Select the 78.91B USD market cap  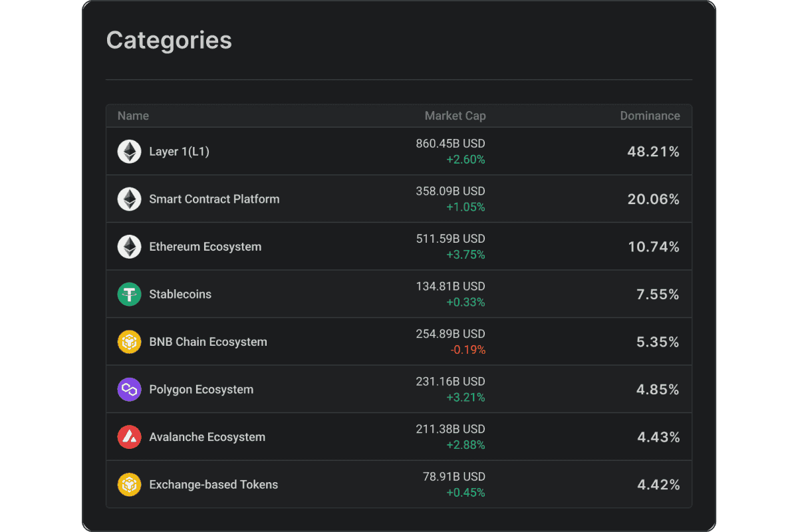(x=454, y=477)
